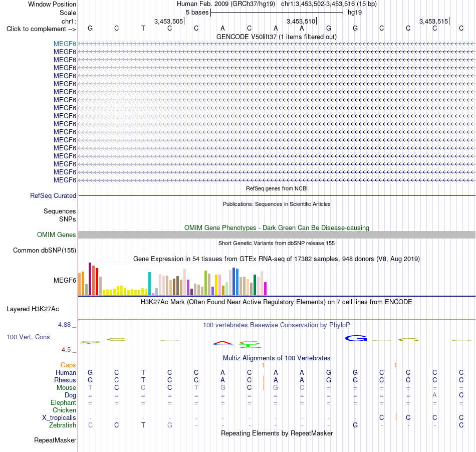Image resolution: width=476 pixels, height=452 pixels.
Task: Click 'Click to complement -->' to complement bases
Action: pos(41,29)
